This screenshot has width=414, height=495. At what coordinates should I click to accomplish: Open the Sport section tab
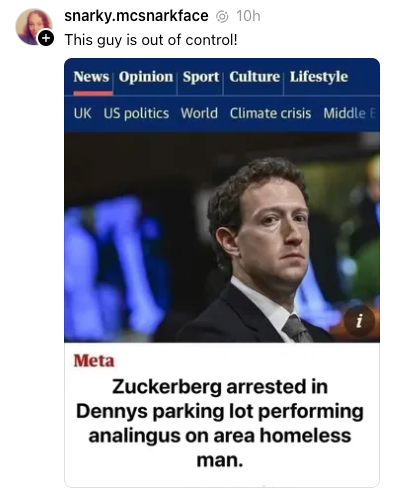pos(201,77)
